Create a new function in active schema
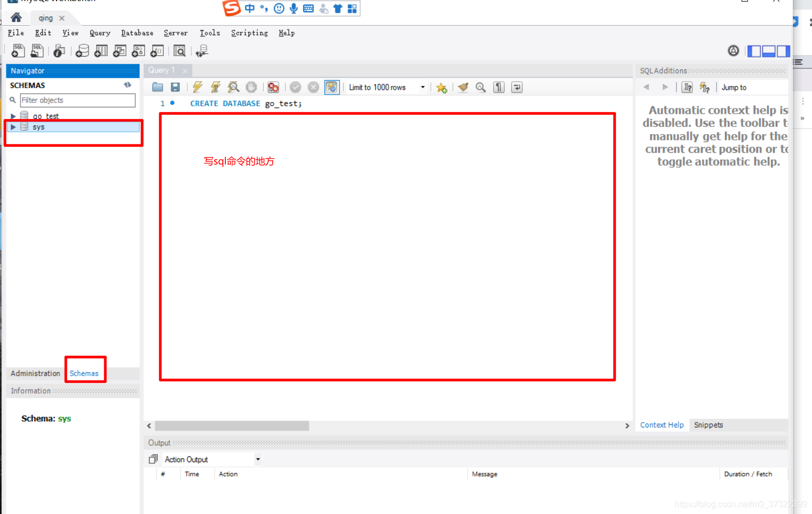The image size is (812, 514). tap(157, 51)
